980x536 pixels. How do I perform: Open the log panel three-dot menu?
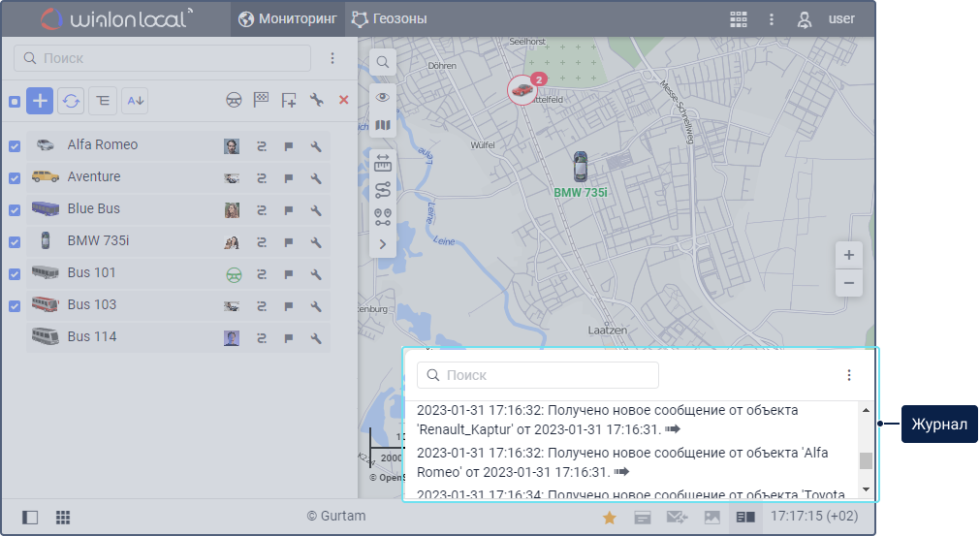pyautogui.click(x=849, y=375)
